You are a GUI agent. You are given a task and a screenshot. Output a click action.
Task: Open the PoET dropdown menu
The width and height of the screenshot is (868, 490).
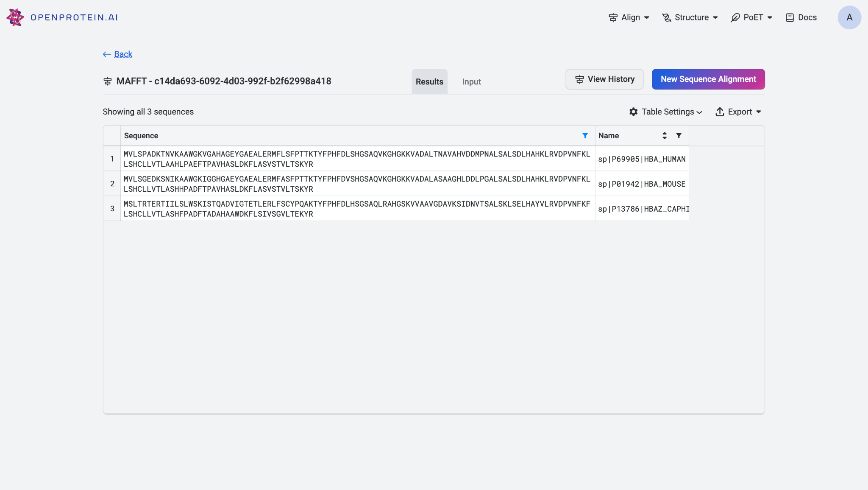(x=751, y=17)
